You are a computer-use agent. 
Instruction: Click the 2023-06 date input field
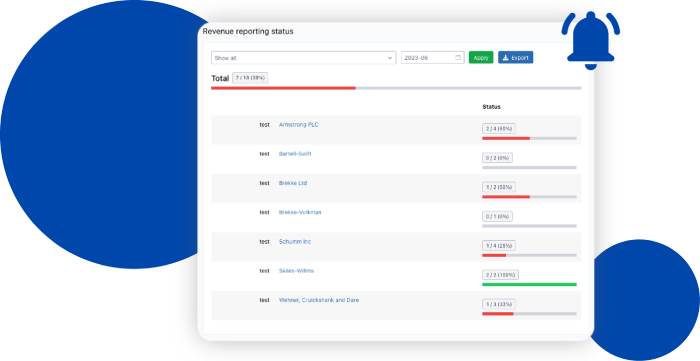[433, 58]
